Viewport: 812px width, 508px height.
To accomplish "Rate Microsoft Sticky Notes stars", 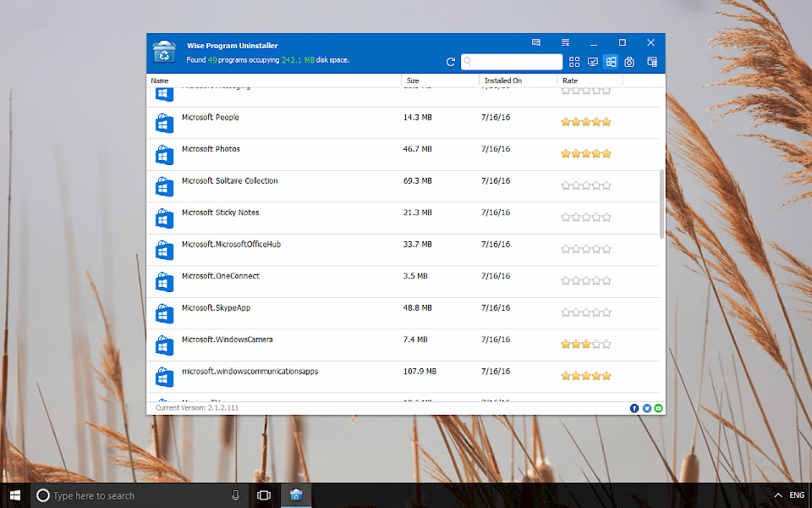I will click(x=586, y=217).
